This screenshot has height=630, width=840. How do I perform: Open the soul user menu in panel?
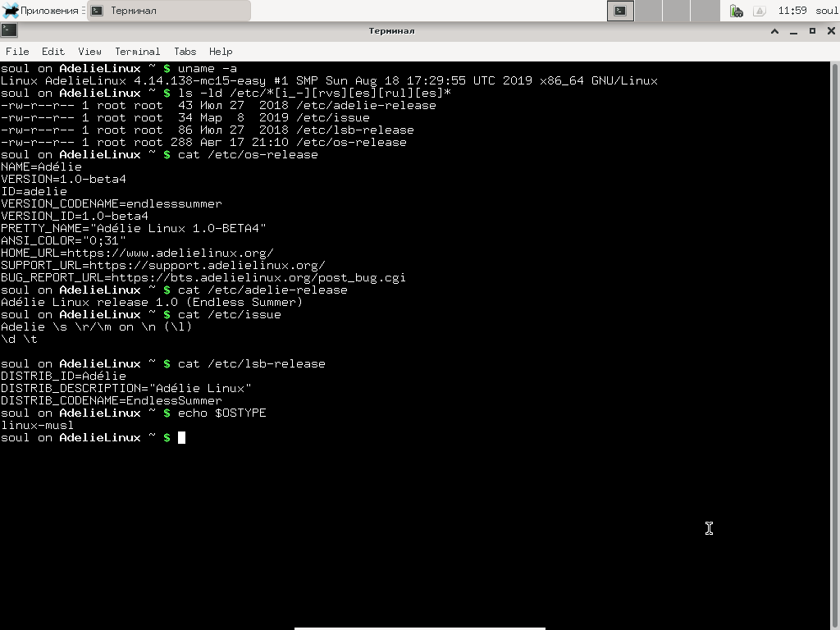tap(827, 11)
